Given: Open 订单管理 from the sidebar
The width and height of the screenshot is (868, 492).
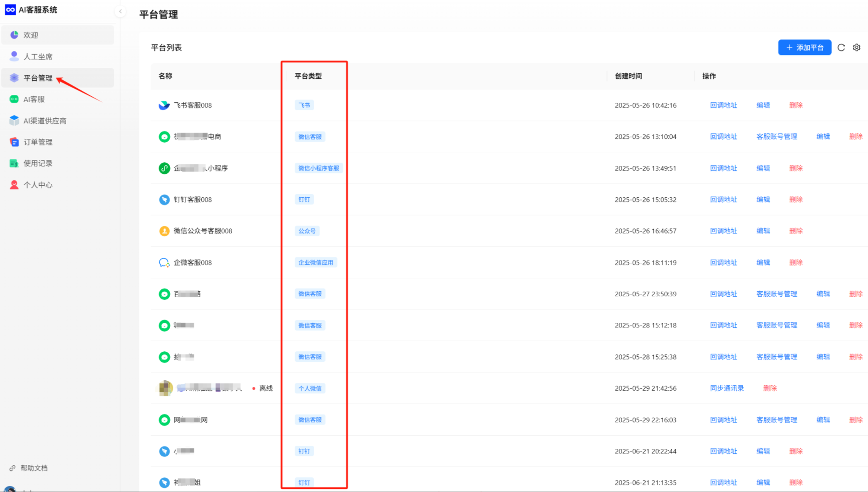Looking at the screenshot, I should 38,142.
